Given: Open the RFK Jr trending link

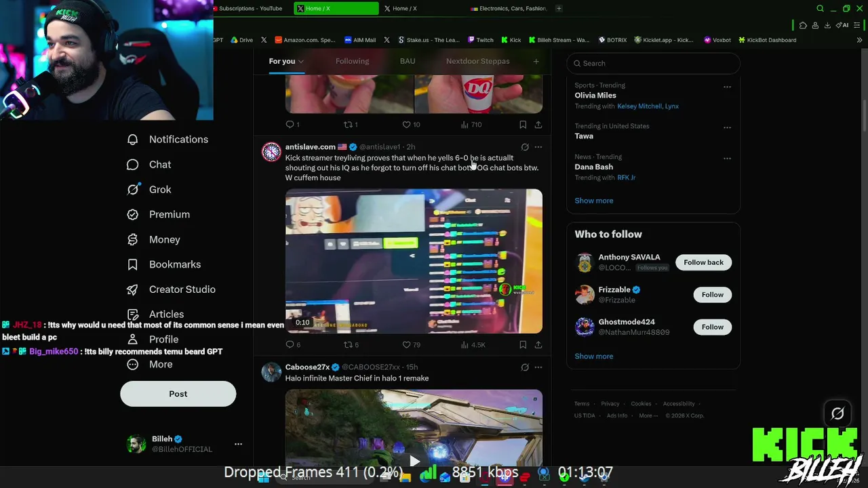Looking at the screenshot, I should click(x=626, y=178).
